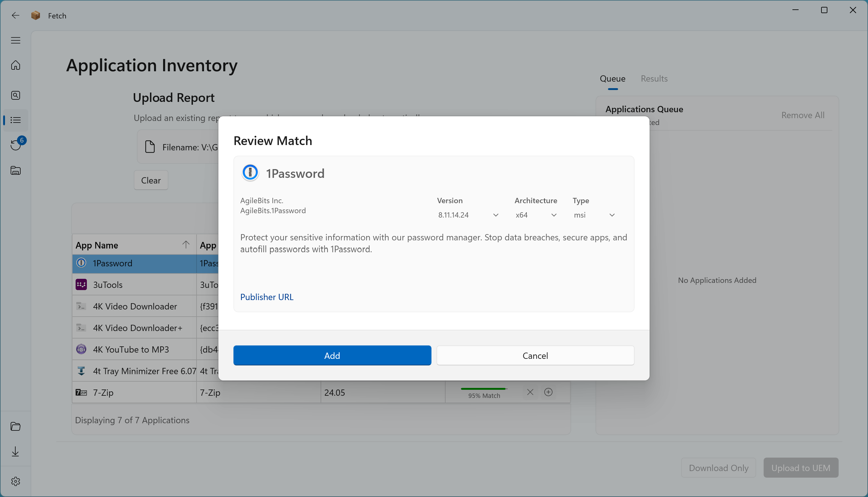Click the hamburger menu icon
This screenshot has width=868, height=497.
15,40
